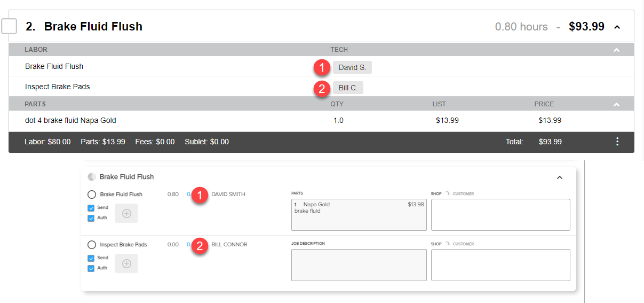
Task: Click in the Job Description text box
Action: [359, 265]
